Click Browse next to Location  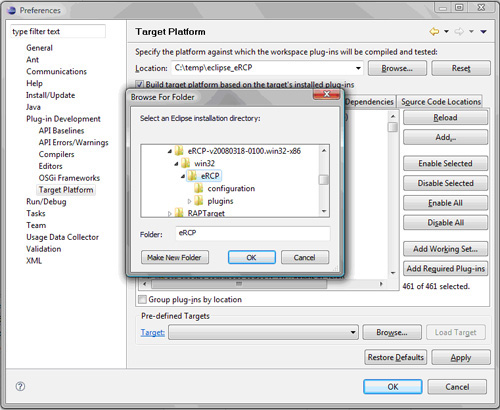tap(397, 68)
